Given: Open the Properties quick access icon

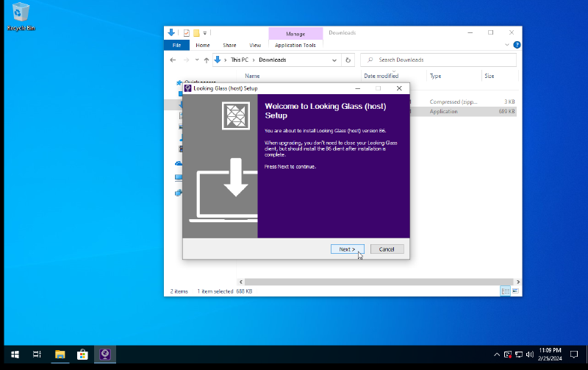Looking at the screenshot, I should [x=187, y=33].
